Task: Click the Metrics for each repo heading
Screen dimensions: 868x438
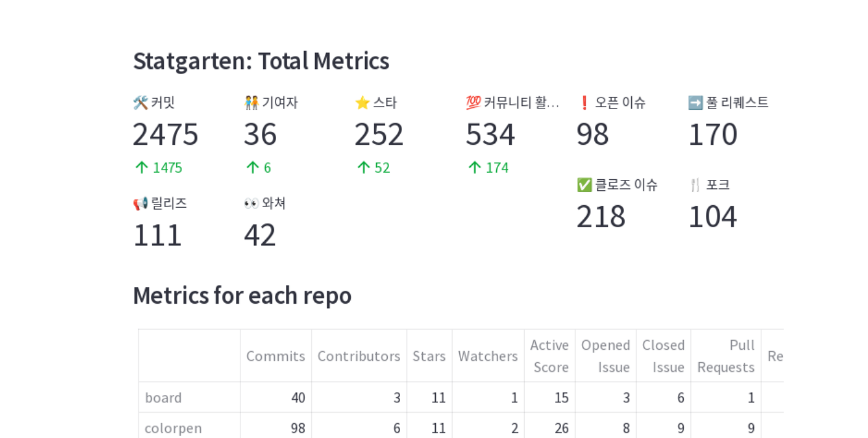Action: pyautogui.click(x=242, y=296)
